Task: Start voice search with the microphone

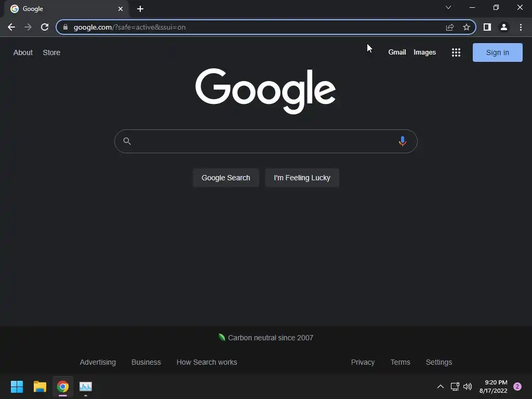Action: coord(403,141)
